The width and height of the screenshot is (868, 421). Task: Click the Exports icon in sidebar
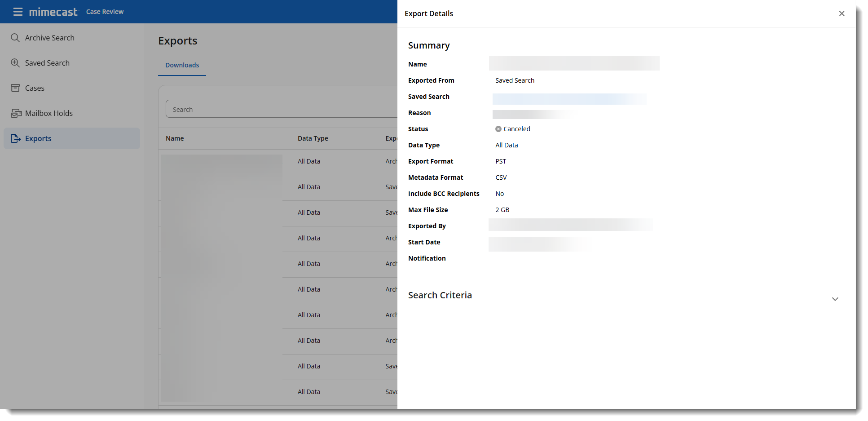[x=16, y=138]
